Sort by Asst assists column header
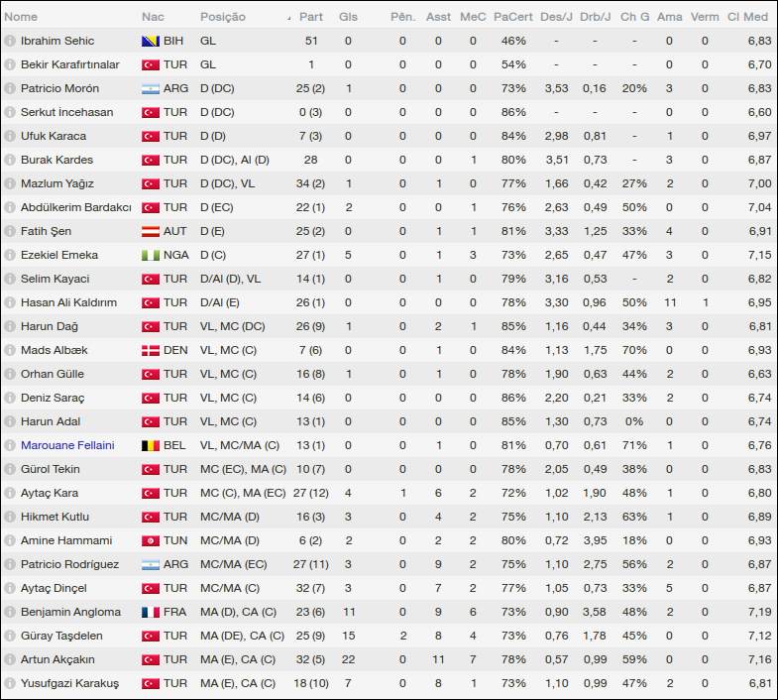 pyautogui.click(x=437, y=17)
